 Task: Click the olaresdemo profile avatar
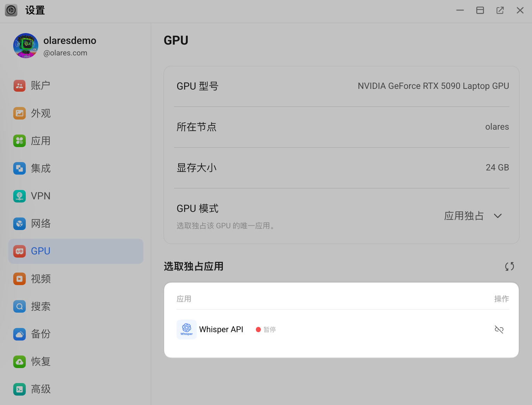click(x=25, y=45)
